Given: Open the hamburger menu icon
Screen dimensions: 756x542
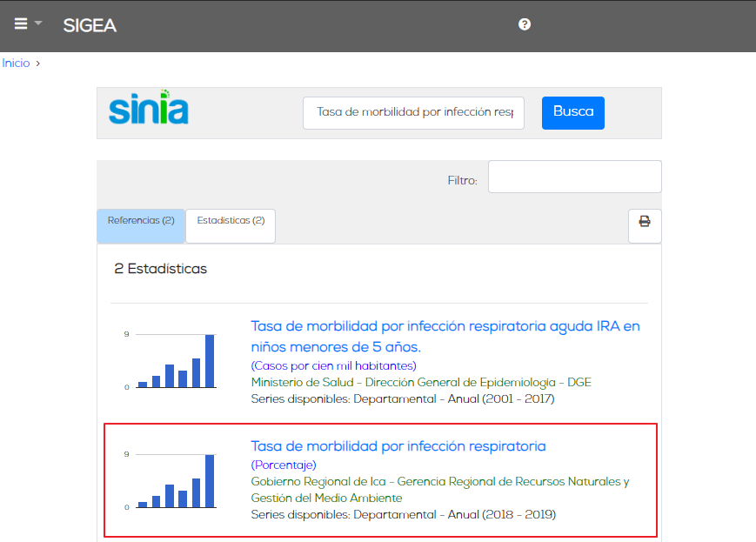Looking at the screenshot, I should (21, 23).
